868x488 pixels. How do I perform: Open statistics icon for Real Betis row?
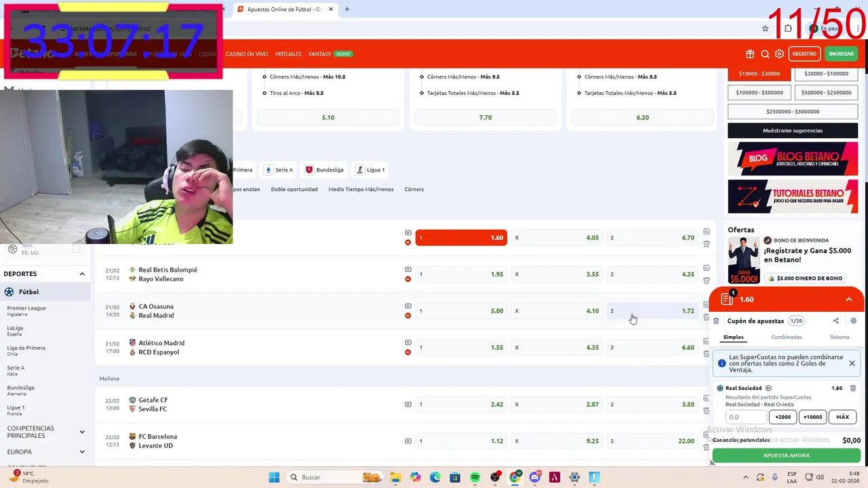(x=706, y=268)
